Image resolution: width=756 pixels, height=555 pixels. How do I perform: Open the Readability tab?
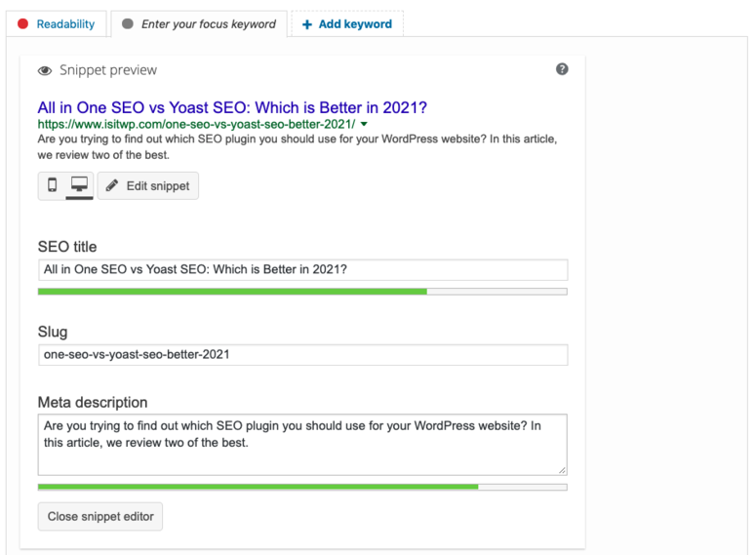57,23
